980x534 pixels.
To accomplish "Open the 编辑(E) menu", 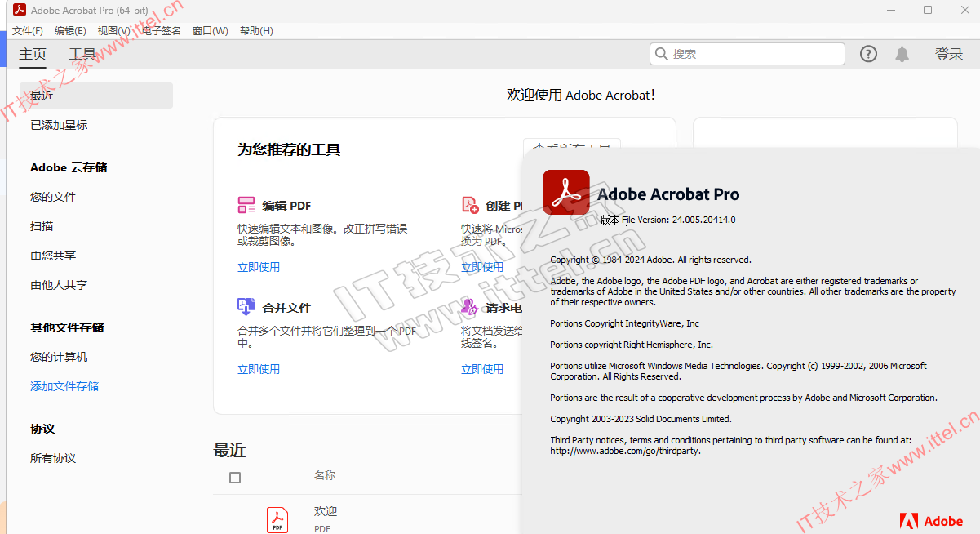I will tap(70, 31).
